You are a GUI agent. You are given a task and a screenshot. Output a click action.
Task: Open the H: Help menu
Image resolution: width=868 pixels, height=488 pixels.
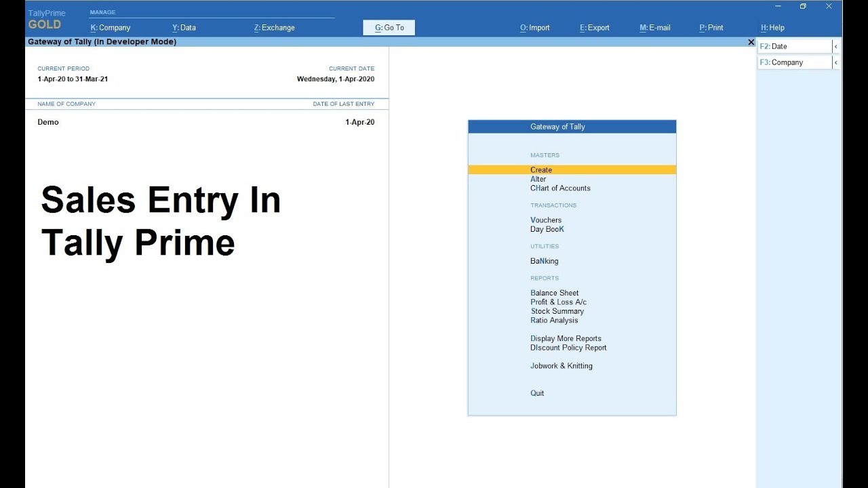click(772, 28)
